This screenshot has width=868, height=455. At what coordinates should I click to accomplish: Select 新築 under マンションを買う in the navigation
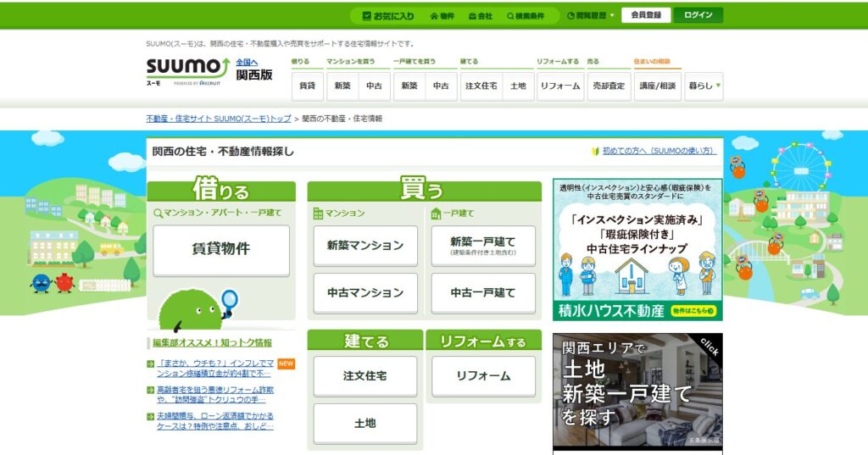point(342,86)
